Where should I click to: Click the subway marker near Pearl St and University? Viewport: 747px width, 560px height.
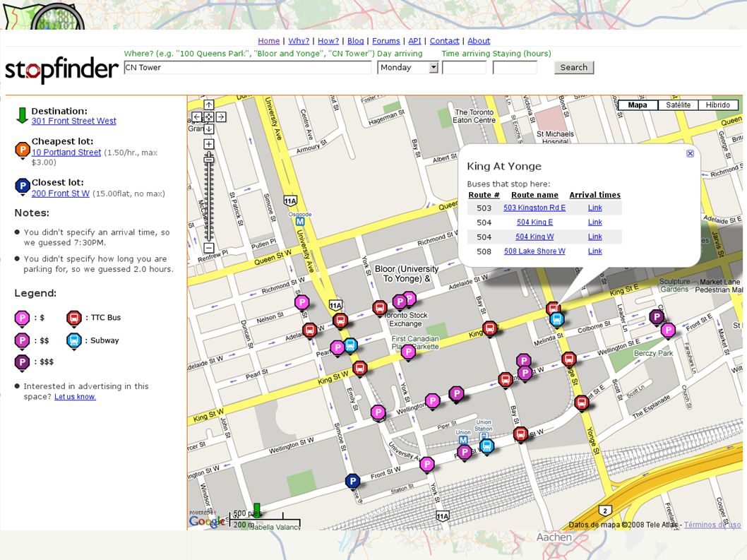[x=350, y=345]
